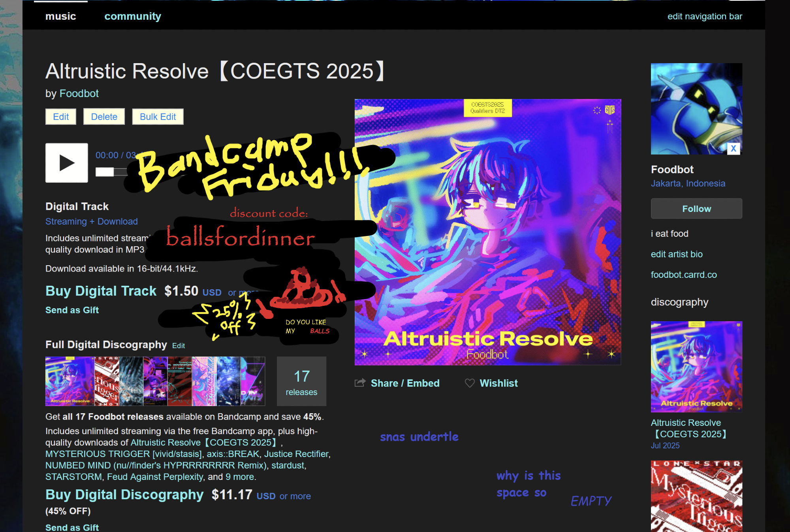
Task: Remove artist photo with X icon
Action: [x=733, y=148]
